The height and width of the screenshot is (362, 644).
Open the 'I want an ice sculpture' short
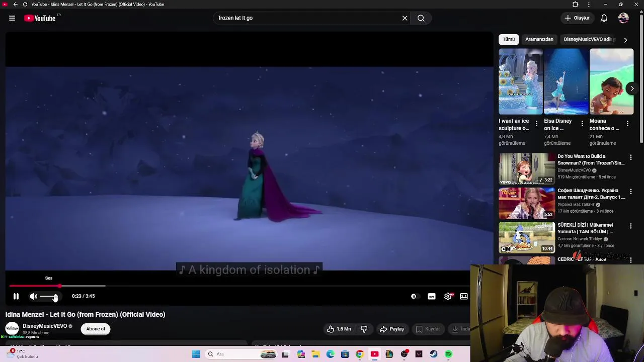point(521,81)
